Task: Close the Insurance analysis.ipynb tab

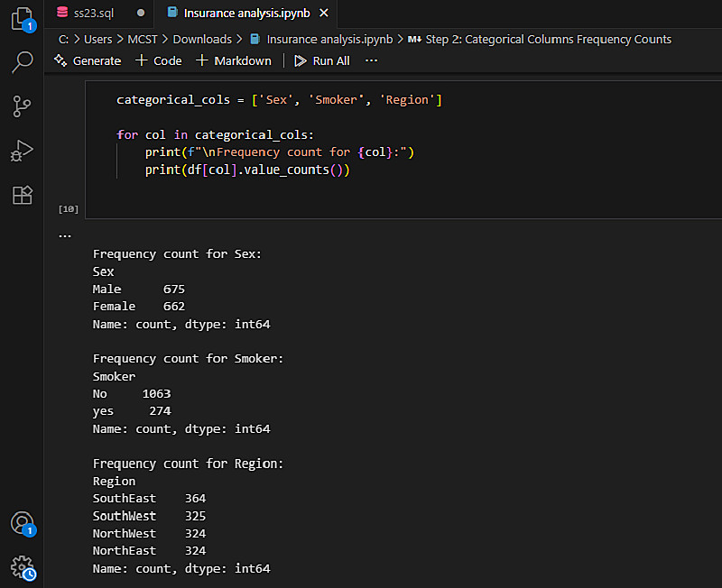Action: [324, 13]
